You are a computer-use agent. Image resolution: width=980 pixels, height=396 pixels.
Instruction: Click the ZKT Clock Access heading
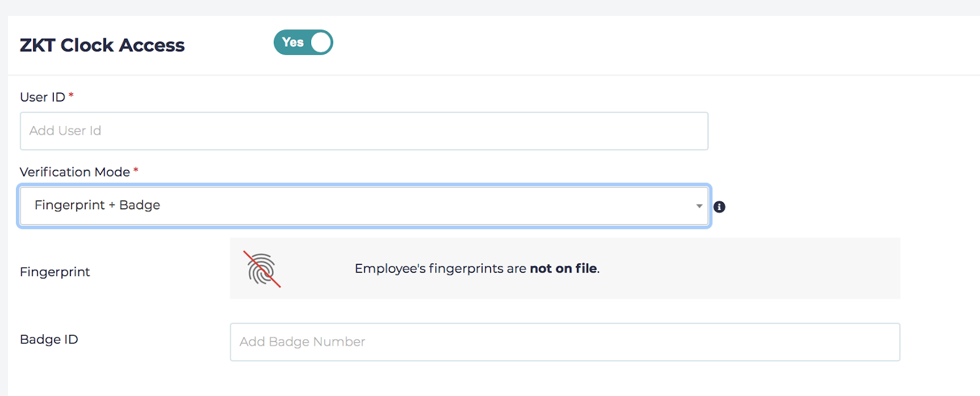click(x=102, y=45)
